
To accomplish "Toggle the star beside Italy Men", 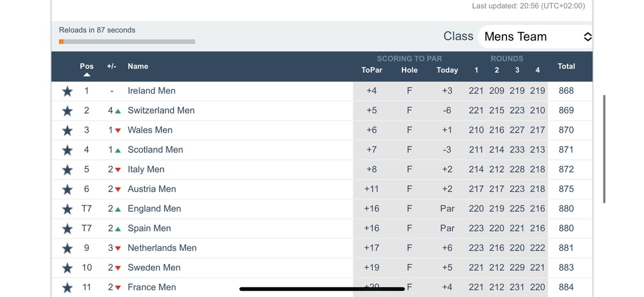I will [67, 170].
